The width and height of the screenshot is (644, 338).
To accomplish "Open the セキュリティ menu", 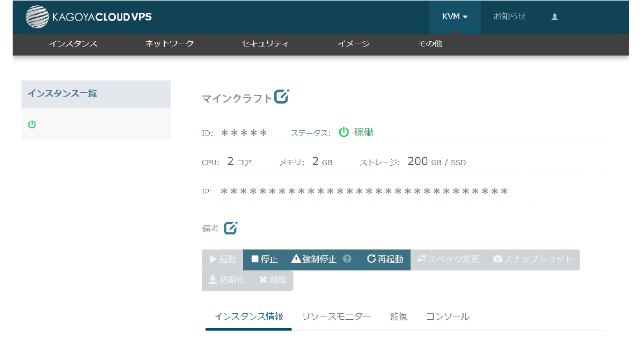I will pos(265,44).
